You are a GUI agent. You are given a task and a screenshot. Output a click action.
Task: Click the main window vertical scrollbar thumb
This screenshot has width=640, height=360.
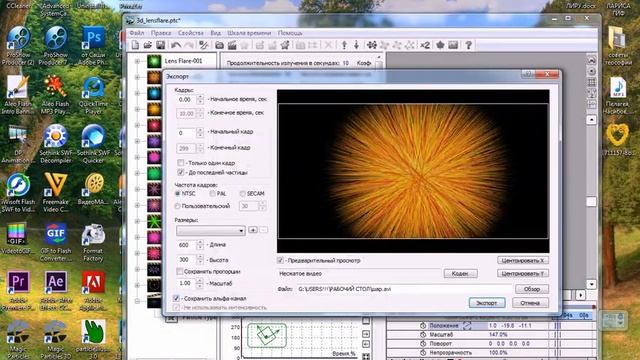(x=591, y=202)
